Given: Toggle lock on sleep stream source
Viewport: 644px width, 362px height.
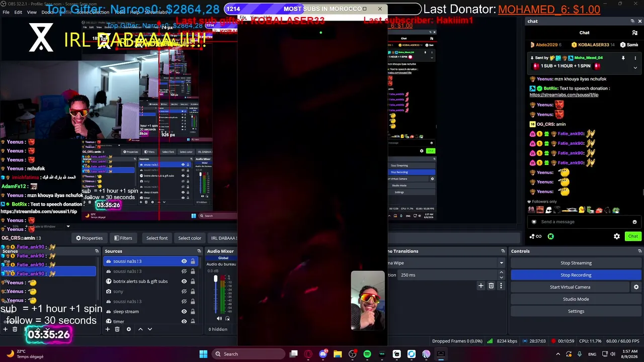Looking at the screenshot, I should (x=193, y=312).
